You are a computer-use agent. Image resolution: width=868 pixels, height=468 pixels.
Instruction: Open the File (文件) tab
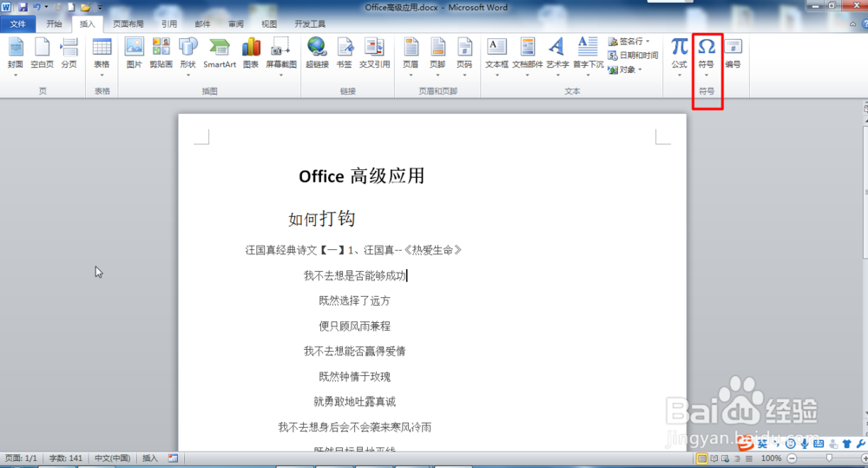[x=17, y=23]
